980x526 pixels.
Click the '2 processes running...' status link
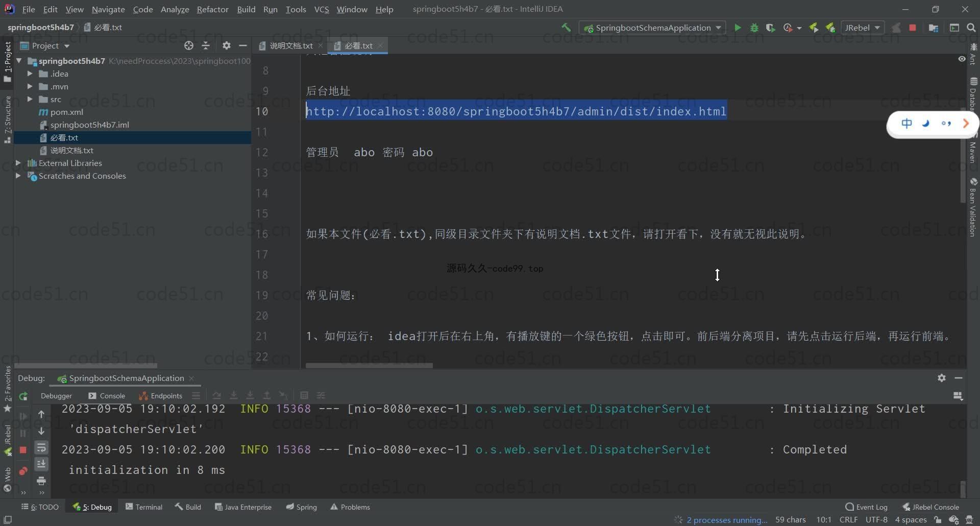[727, 520]
